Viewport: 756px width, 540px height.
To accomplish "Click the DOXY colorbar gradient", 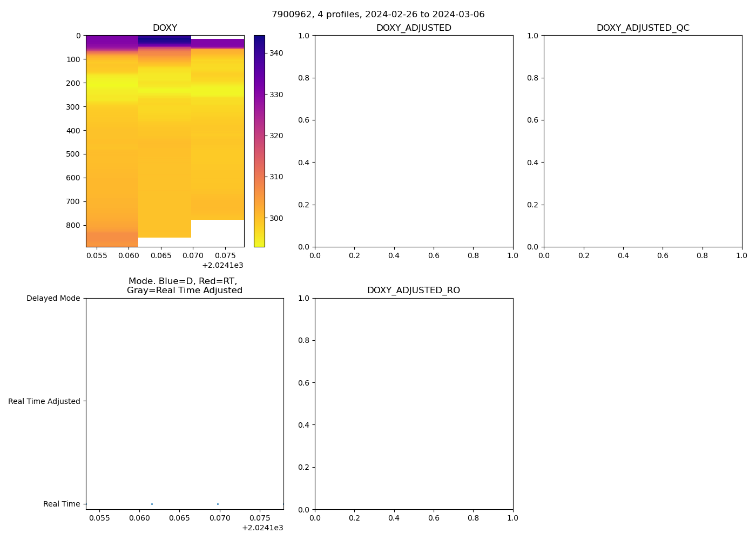I will (x=259, y=140).
